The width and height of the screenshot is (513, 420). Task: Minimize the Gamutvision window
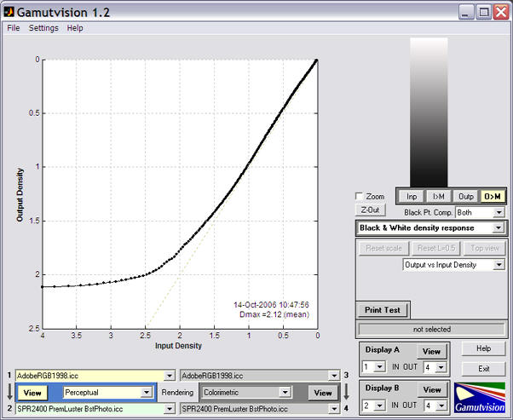466,13
